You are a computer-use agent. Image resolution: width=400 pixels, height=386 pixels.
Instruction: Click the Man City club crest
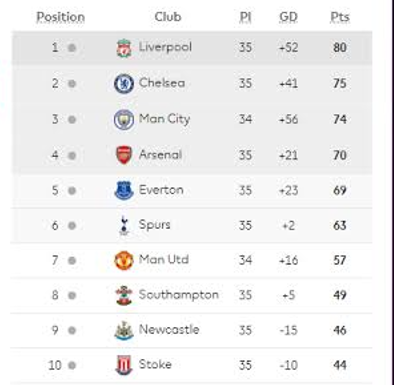point(124,119)
